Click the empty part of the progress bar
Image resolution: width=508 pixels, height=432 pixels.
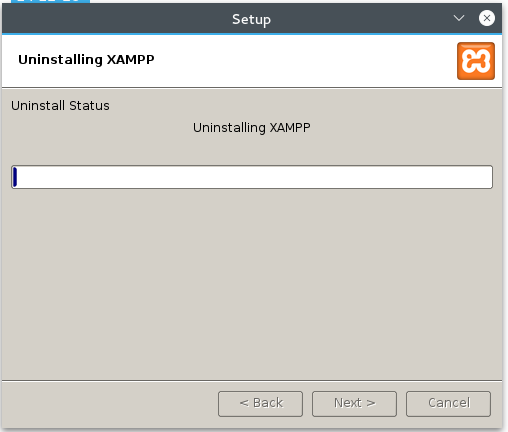click(x=255, y=177)
